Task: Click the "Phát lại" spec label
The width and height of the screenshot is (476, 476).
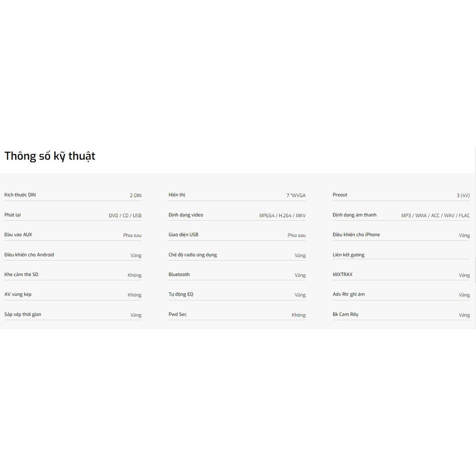Action: pos(13,215)
